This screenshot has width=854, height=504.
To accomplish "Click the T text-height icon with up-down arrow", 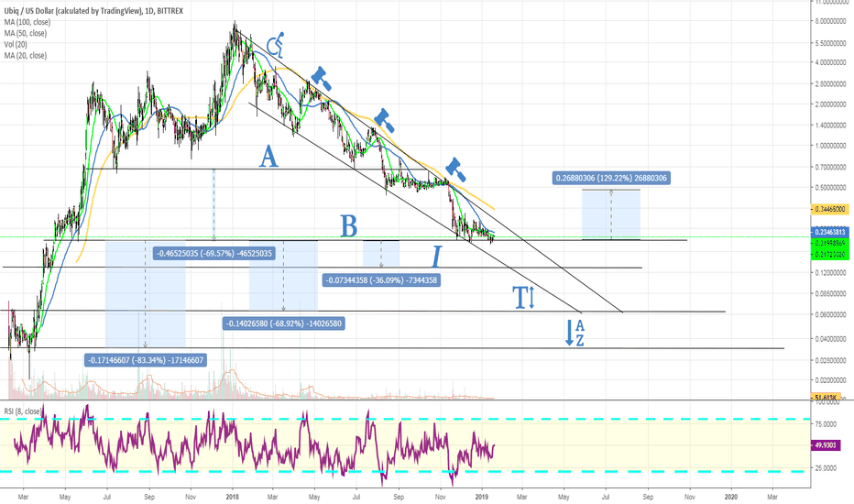I will [524, 298].
